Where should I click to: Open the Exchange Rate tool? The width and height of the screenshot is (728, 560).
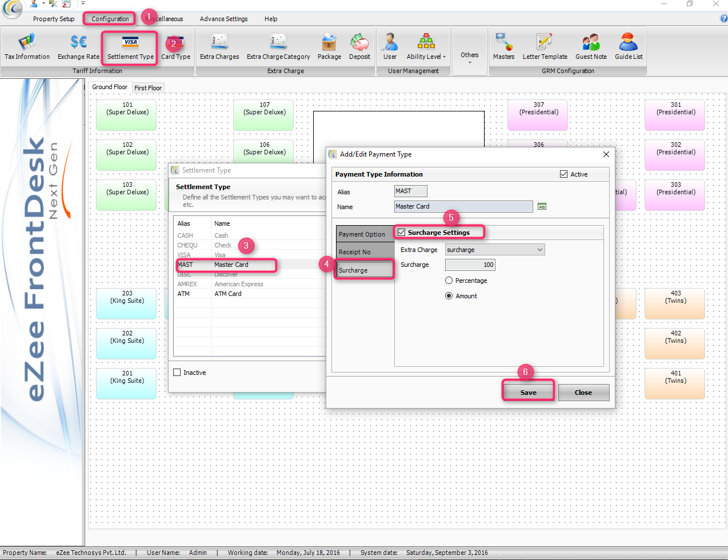coord(78,47)
